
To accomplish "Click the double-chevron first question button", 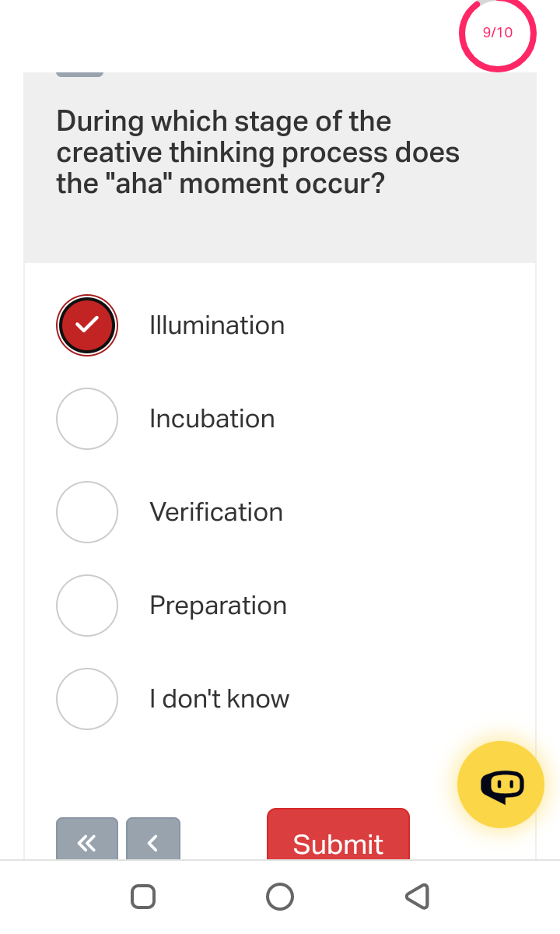I will (x=86, y=841).
